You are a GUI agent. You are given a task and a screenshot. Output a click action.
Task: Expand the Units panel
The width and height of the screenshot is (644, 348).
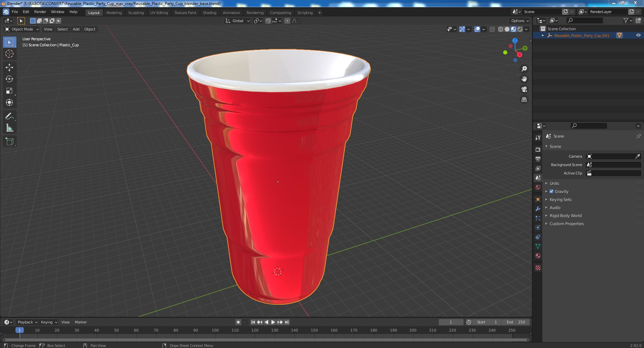tap(554, 183)
